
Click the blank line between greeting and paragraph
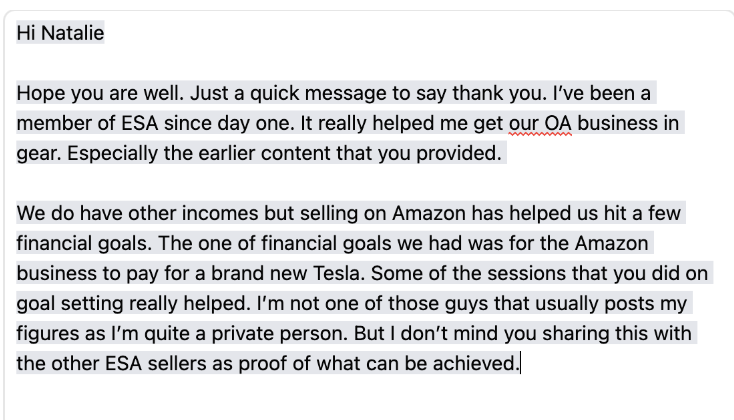[x=365, y=63]
